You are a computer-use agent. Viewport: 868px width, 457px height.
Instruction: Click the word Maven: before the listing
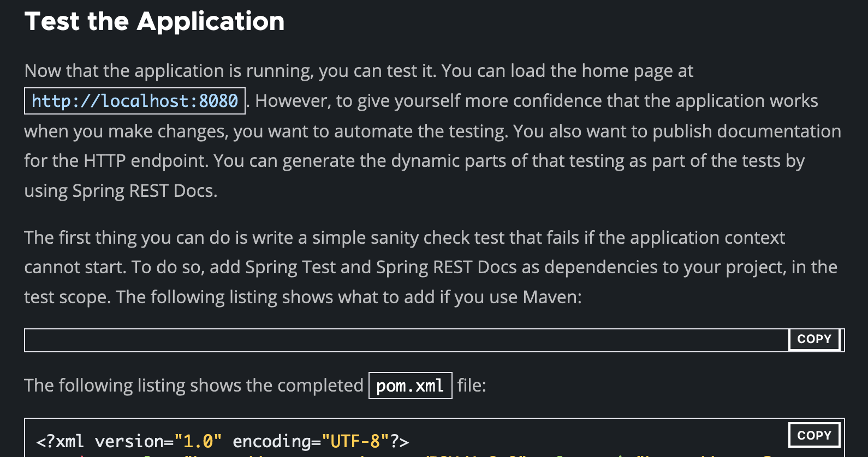[x=552, y=297]
